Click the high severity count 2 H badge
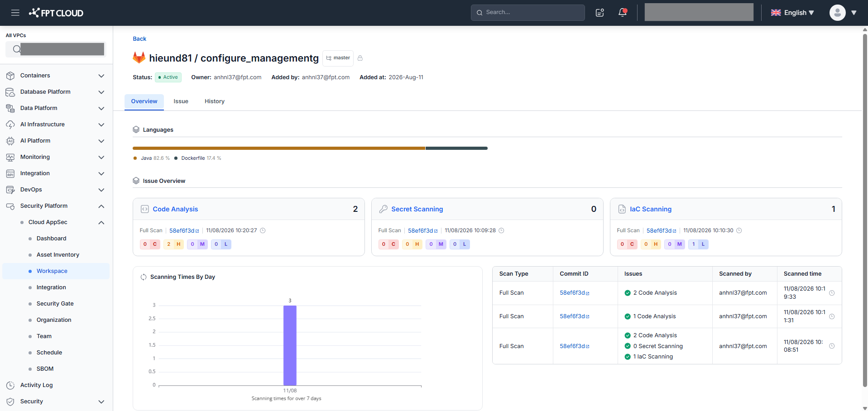 (173, 244)
